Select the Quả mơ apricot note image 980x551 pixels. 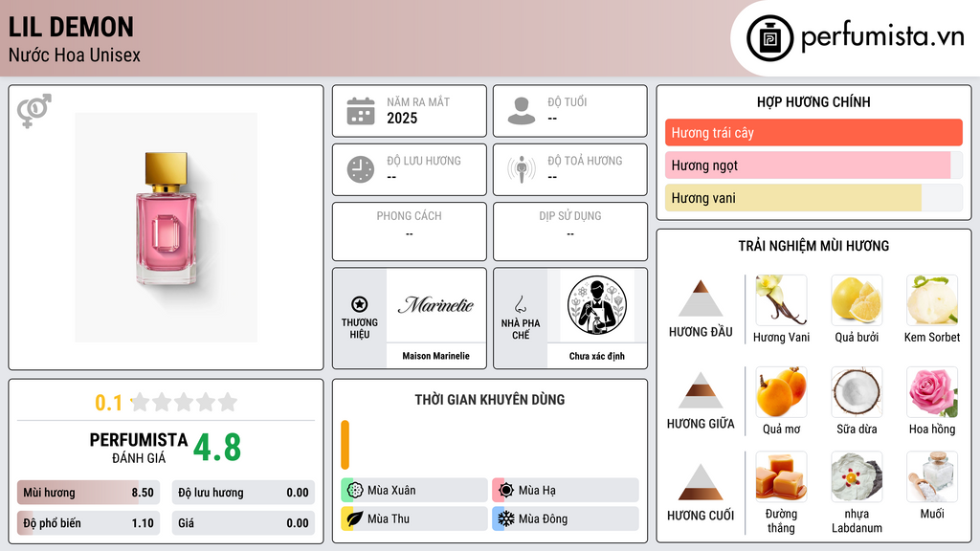781,391
